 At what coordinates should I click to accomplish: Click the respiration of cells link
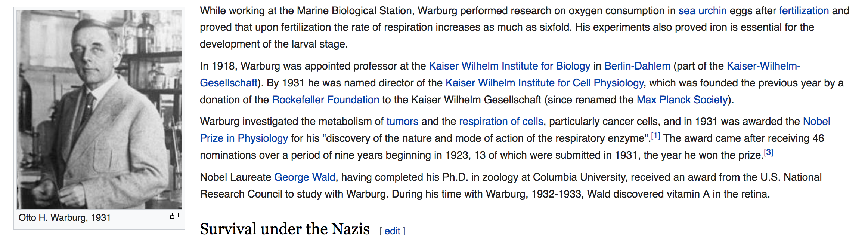coord(501,122)
